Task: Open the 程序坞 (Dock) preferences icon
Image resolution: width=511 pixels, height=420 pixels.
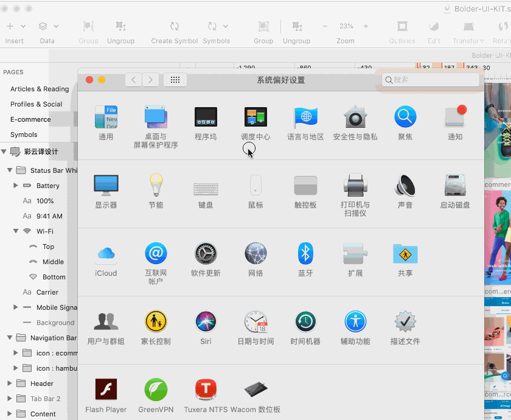Action: (x=206, y=117)
